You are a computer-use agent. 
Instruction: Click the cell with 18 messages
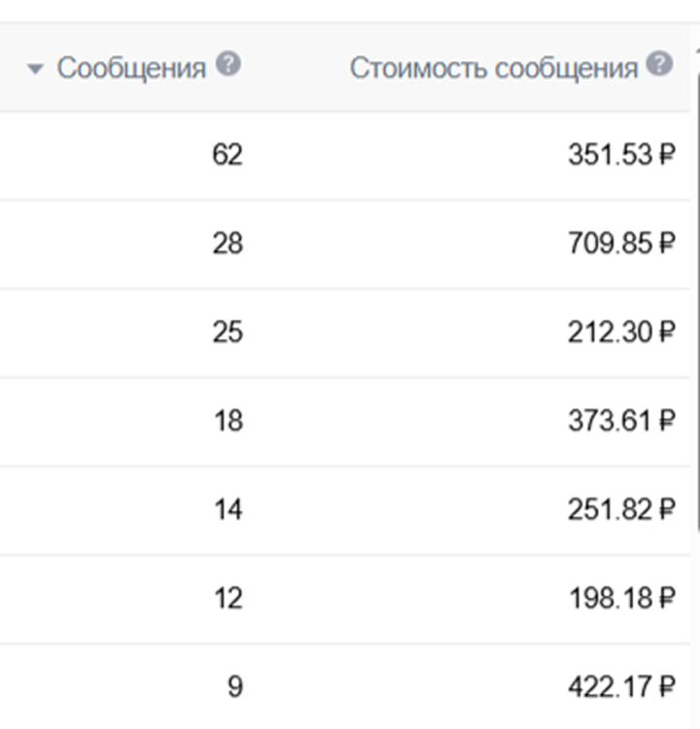click(227, 421)
